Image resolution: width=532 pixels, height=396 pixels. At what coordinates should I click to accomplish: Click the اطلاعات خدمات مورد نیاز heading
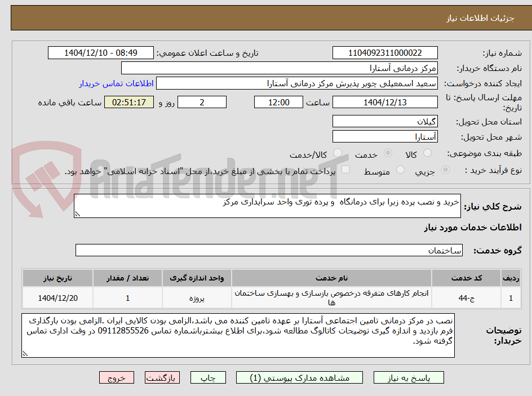[473, 227]
